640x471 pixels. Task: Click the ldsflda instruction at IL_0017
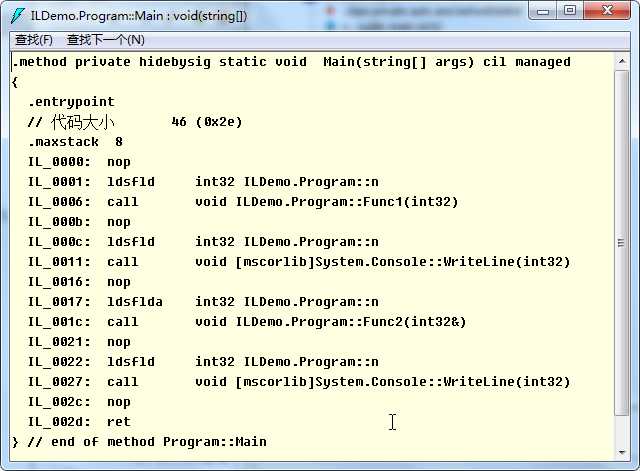pyautogui.click(x=203, y=302)
